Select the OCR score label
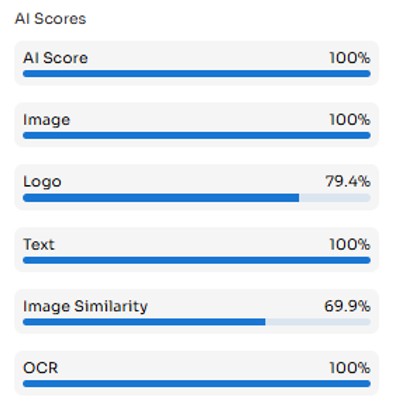Viewport: 398px width, 420px height. [41, 368]
